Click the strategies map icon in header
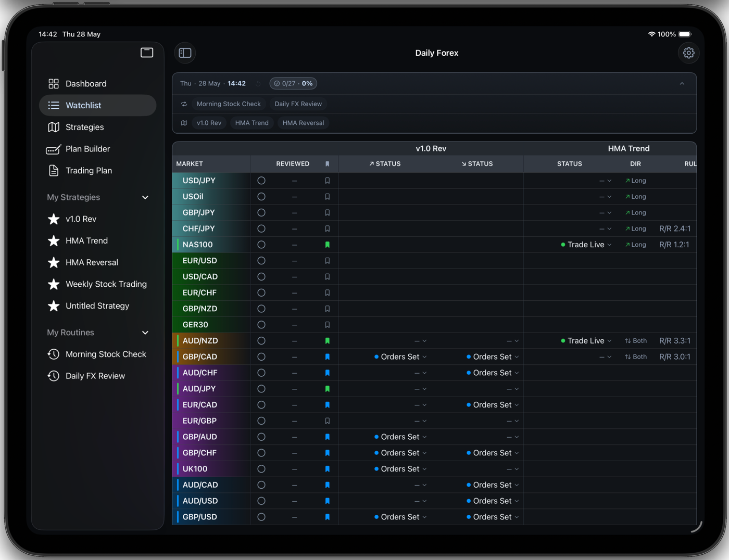Screen dimensions: 729x560 point(184,123)
